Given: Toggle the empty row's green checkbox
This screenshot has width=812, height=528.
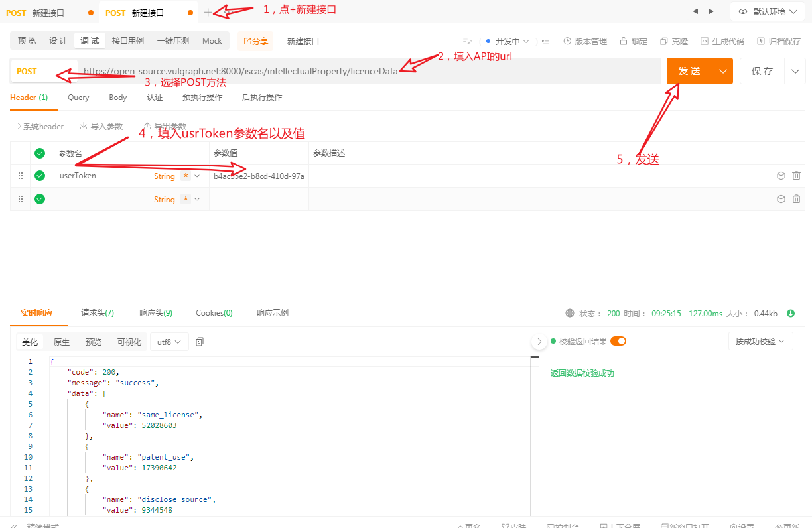Looking at the screenshot, I should pos(40,199).
